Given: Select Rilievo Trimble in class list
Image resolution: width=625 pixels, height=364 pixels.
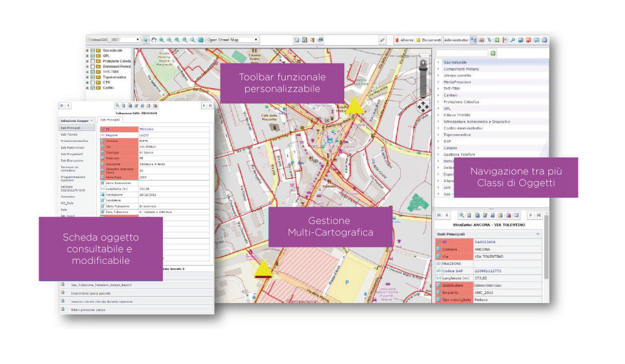Looking at the screenshot, I should [x=457, y=115].
